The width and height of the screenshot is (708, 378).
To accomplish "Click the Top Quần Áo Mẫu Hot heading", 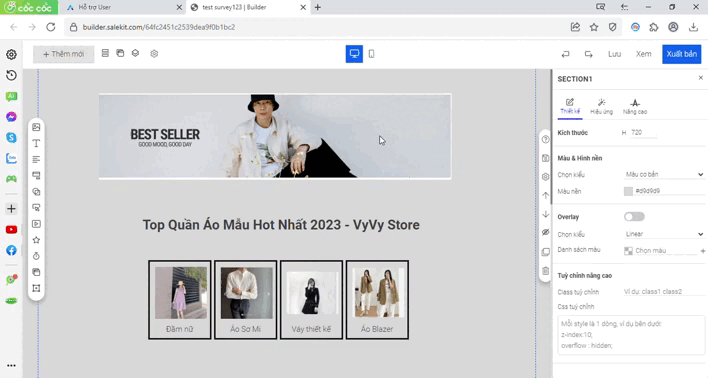I will [281, 225].
